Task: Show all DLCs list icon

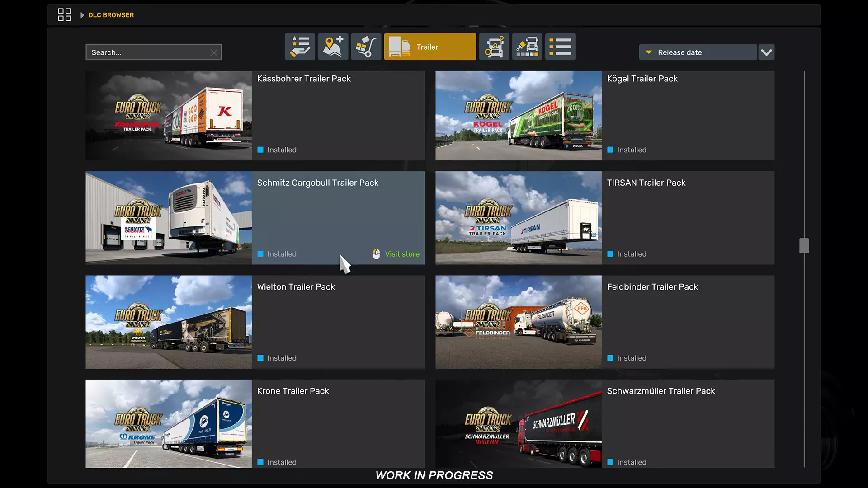Action: point(560,47)
